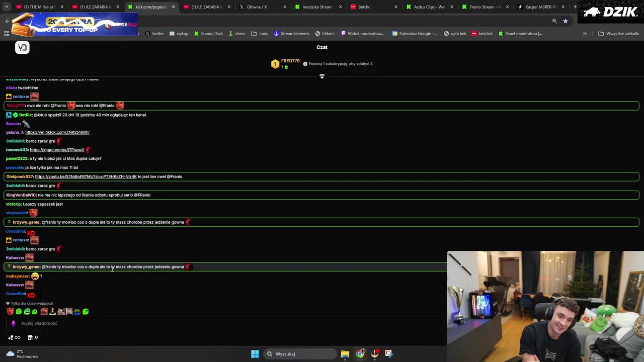Pick the man in black suit emote
Image resolution: width=644 pixels, height=362 pixels.
[52, 312]
